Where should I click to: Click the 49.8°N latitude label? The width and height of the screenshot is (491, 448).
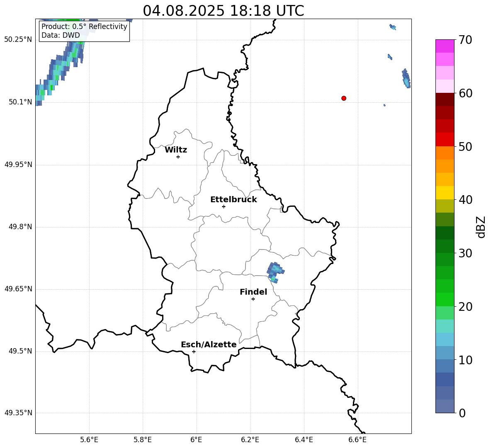tap(21, 227)
